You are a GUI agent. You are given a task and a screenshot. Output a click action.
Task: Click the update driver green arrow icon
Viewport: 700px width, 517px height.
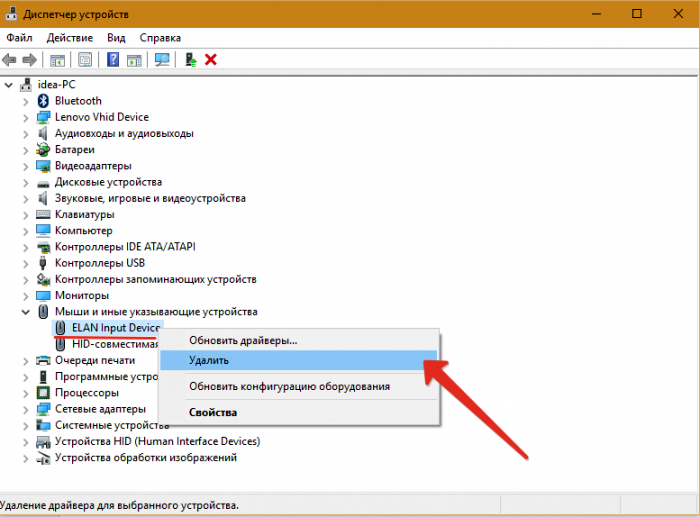(191, 59)
